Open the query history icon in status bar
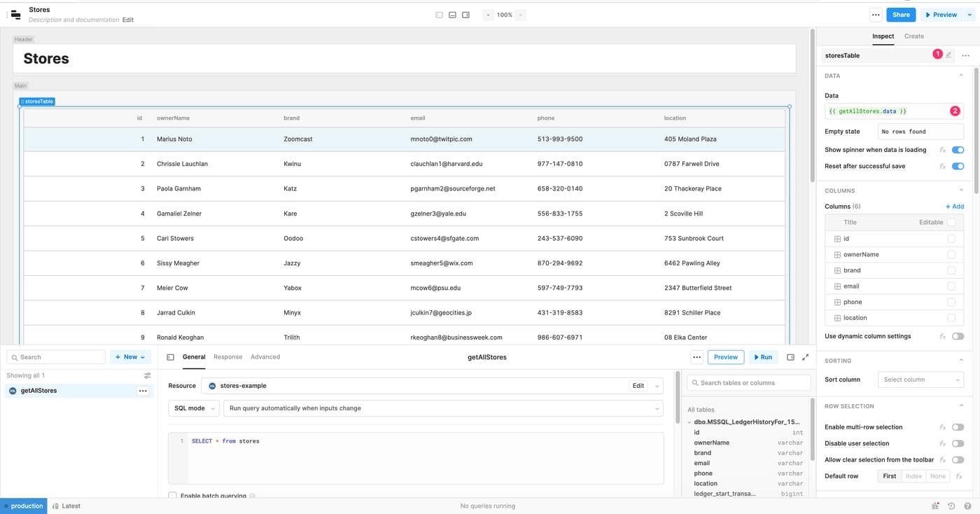Viewport: 980px width, 514px height. coord(951,506)
